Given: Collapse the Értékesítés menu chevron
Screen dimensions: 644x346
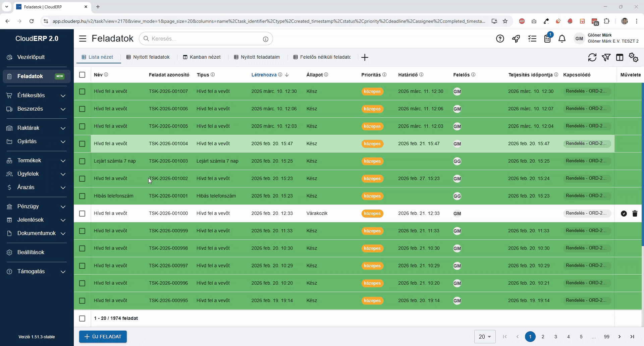Looking at the screenshot, I should coord(63,96).
